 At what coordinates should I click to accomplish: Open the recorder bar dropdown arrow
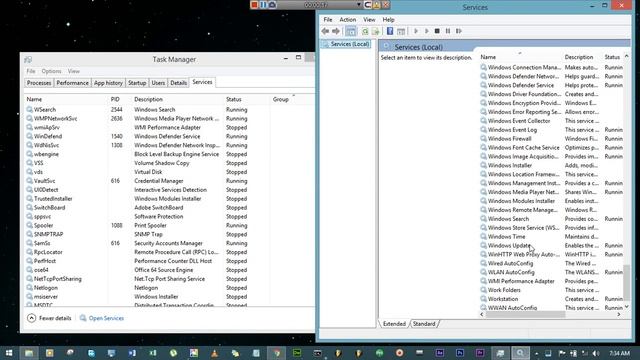point(359,4)
